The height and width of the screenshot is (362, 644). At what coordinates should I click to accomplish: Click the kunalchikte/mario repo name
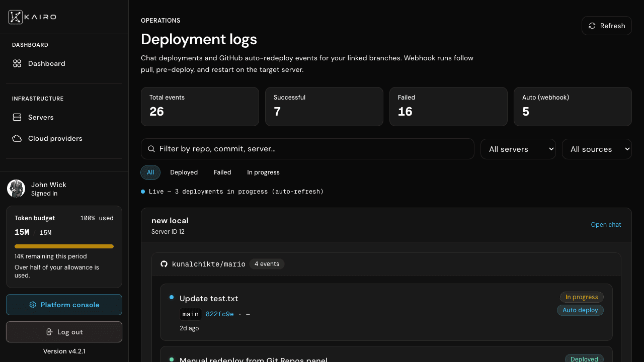pyautogui.click(x=209, y=264)
